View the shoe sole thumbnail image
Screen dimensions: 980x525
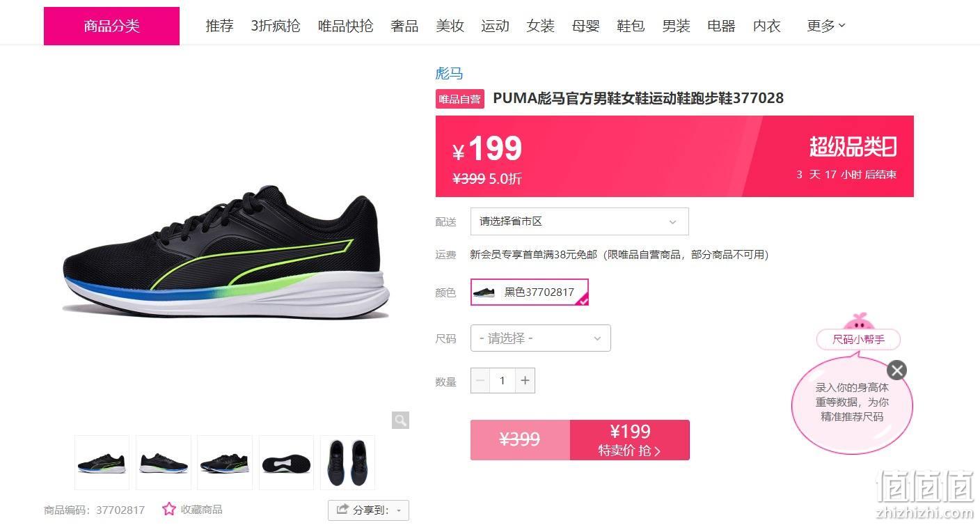coord(286,462)
